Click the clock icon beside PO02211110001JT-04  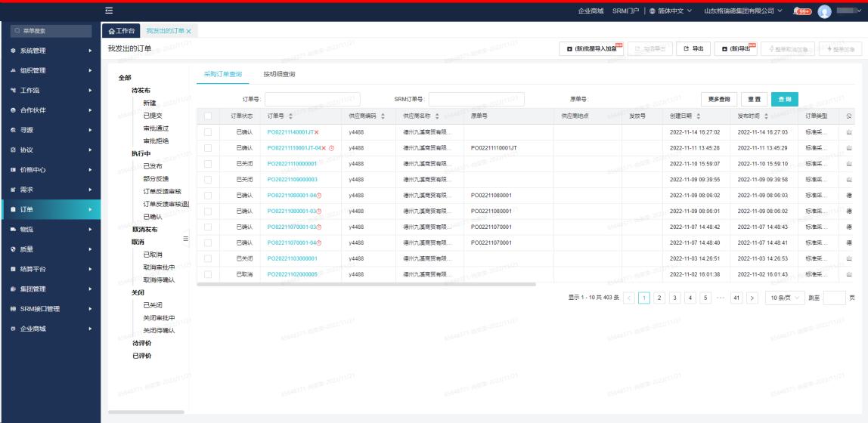[x=331, y=148]
